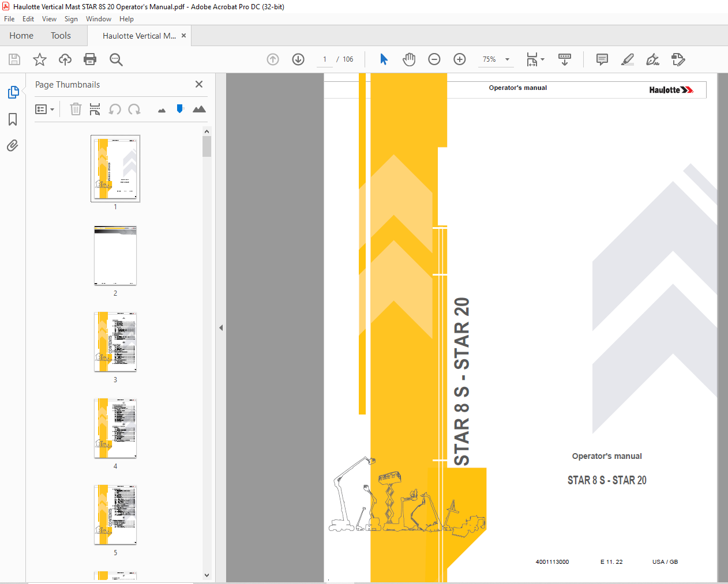
Task: Delete selected page with trash icon
Action: click(x=76, y=109)
